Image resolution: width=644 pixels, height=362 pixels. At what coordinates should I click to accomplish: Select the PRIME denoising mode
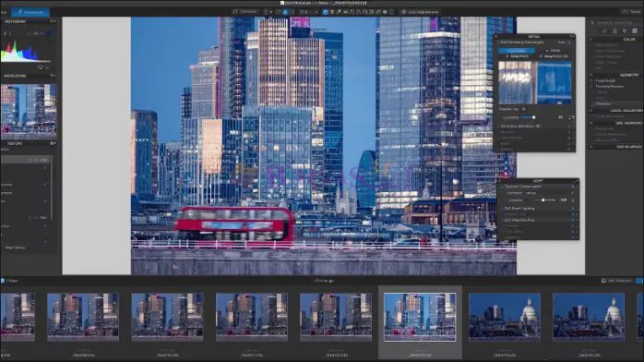tap(553, 50)
